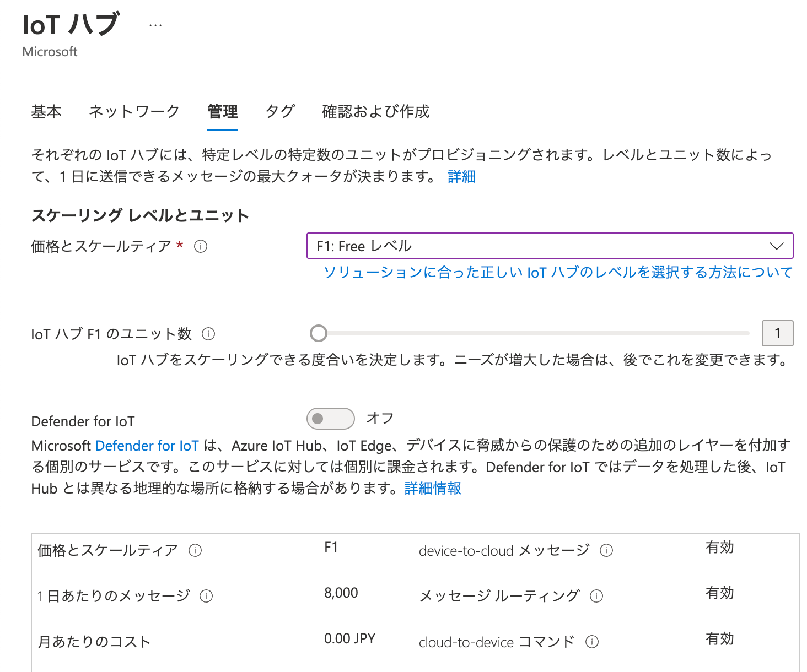807x672 pixels.
Task: Open the ellipsis menu next to IoT ハブ title
Action: point(155,25)
